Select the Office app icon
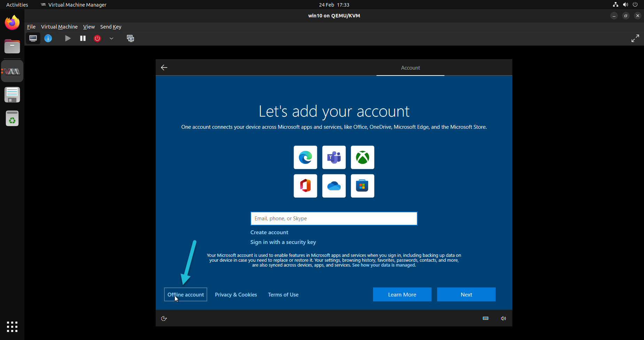 (x=305, y=186)
